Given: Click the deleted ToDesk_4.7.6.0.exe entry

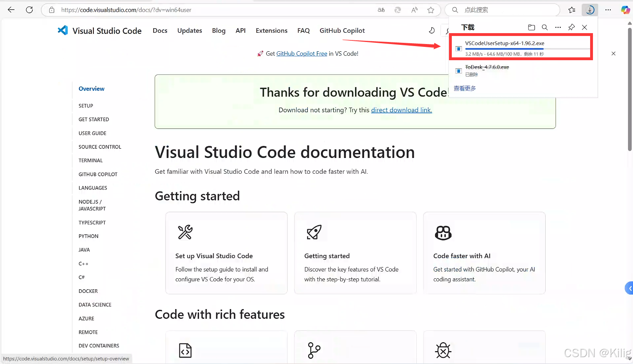Looking at the screenshot, I should click(x=487, y=67).
